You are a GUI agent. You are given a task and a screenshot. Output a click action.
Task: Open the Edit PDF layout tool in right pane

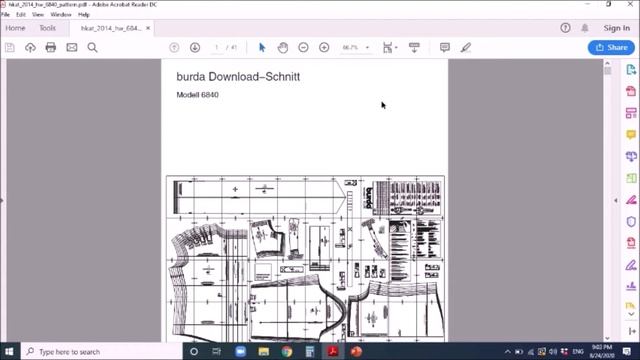[631, 113]
